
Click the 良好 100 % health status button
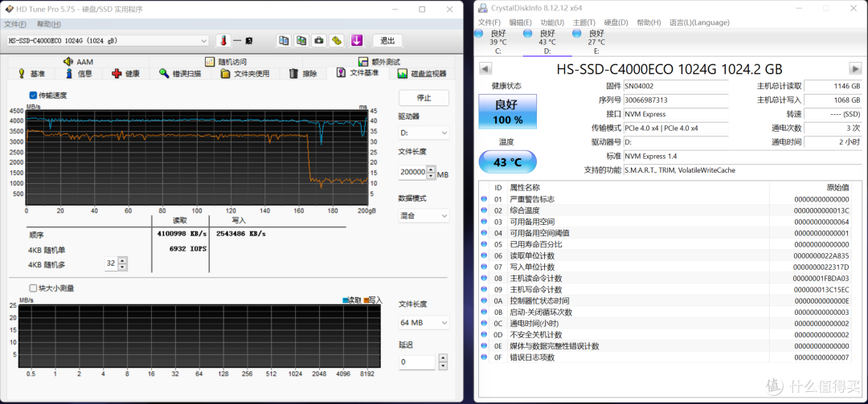click(508, 111)
